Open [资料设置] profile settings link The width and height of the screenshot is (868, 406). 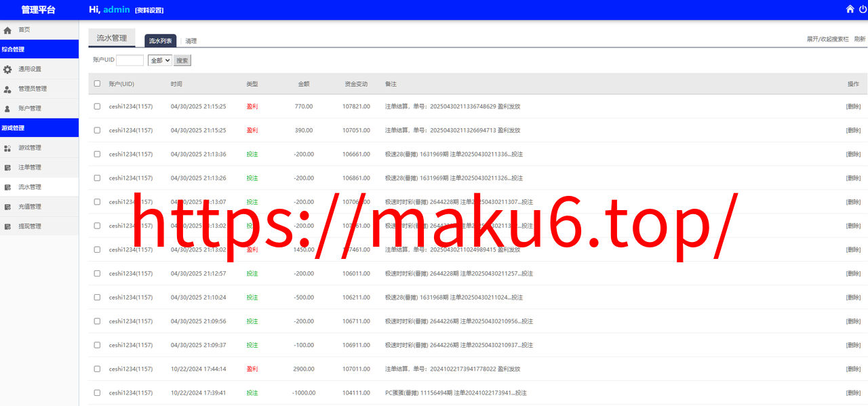tap(149, 10)
